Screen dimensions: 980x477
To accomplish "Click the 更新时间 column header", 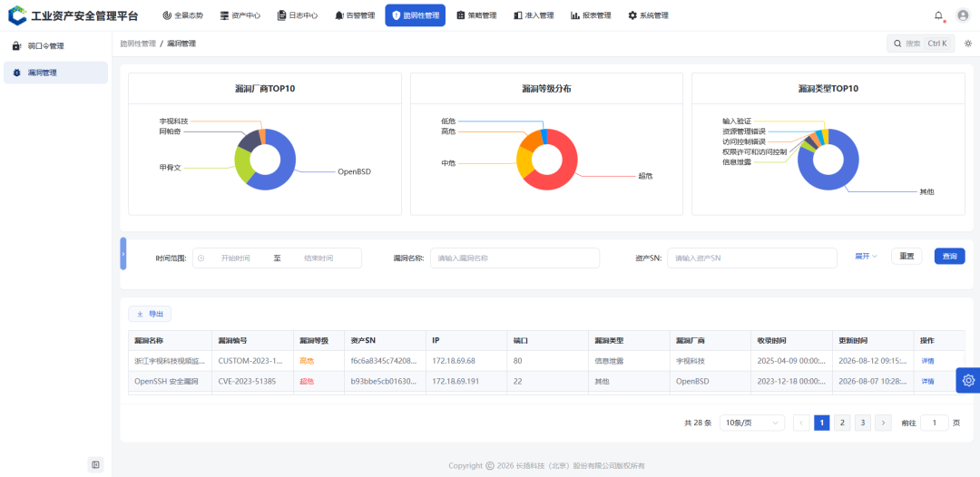I will [x=873, y=341].
